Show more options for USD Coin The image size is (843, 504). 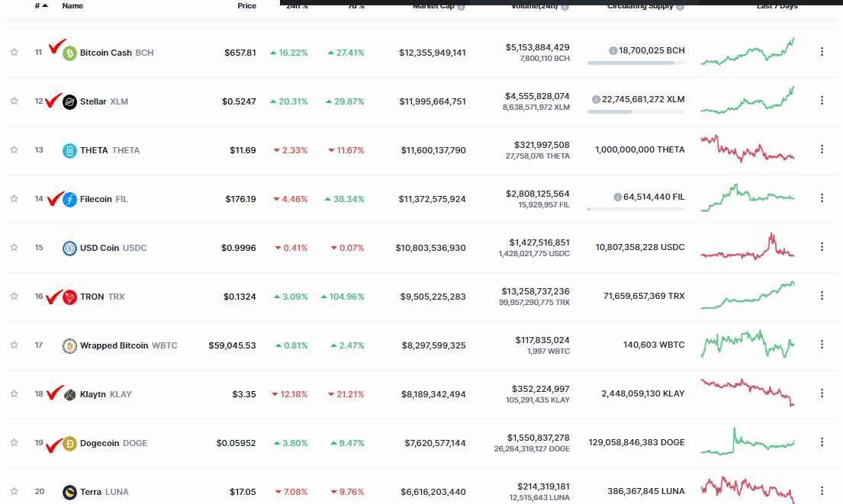coord(822,246)
